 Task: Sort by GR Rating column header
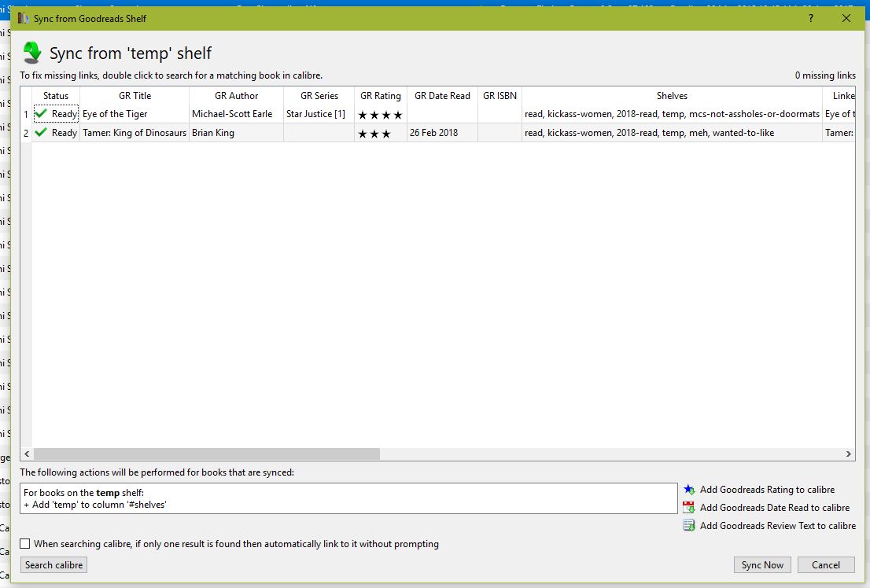pos(381,95)
